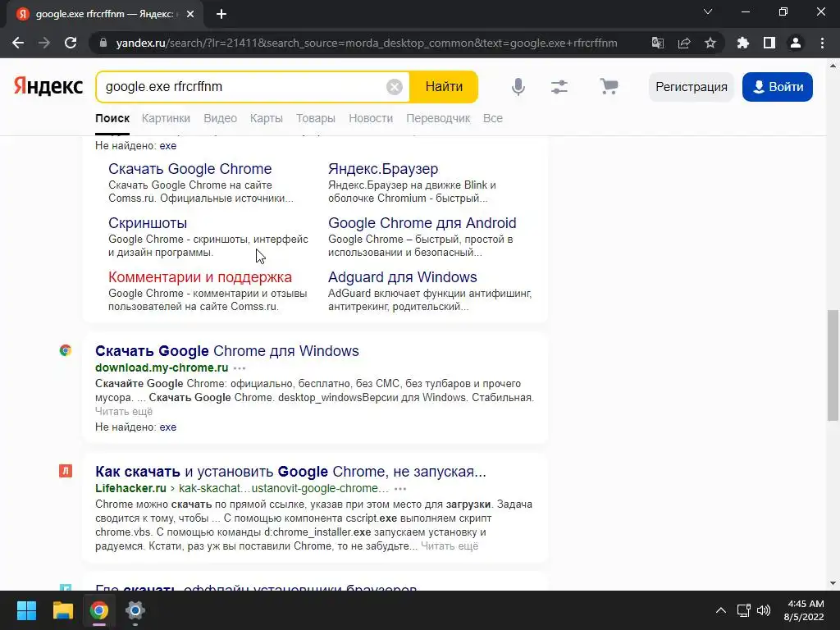The height and width of the screenshot is (630, 840).
Task: Open Google Chrome для Android link
Action: pyautogui.click(x=422, y=223)
